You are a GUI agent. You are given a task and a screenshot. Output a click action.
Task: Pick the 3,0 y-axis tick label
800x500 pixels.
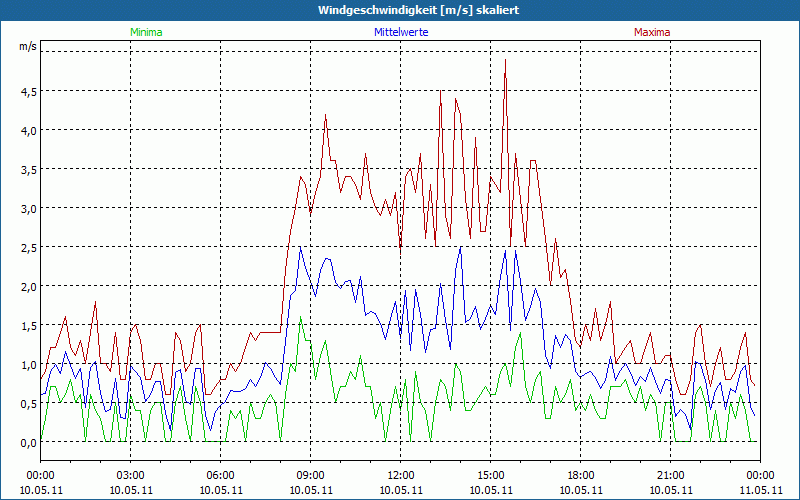[27, 208]
